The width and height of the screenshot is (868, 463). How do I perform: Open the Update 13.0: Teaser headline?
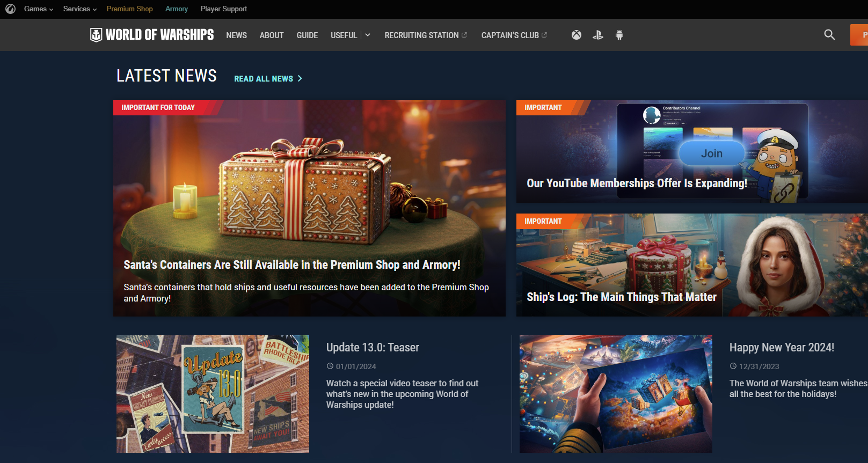[x=373, y=347]
